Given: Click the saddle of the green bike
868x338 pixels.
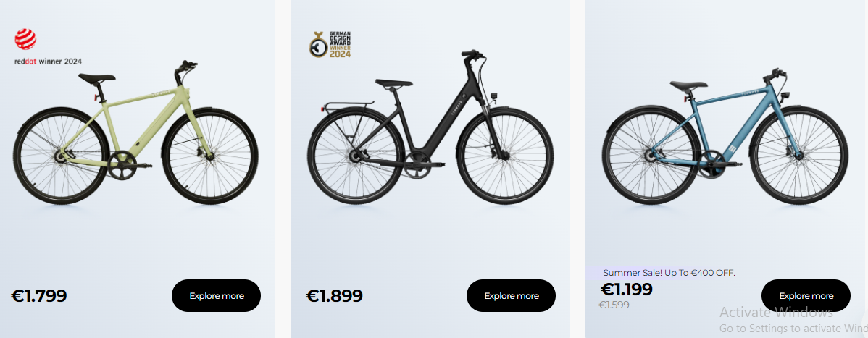Looking at the screenshot, I should (97, 78).
